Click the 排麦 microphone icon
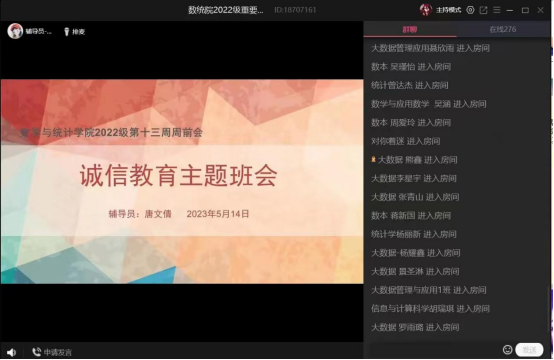The height and width of the screenshot is (360, 554). [x=66, y=31]
